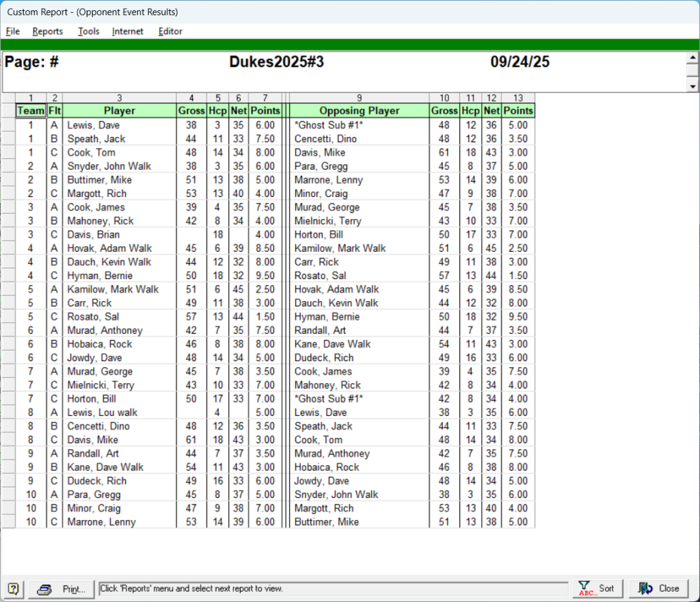Open the File menu
This screenshot has width=700, height=602.
[13, 31]
